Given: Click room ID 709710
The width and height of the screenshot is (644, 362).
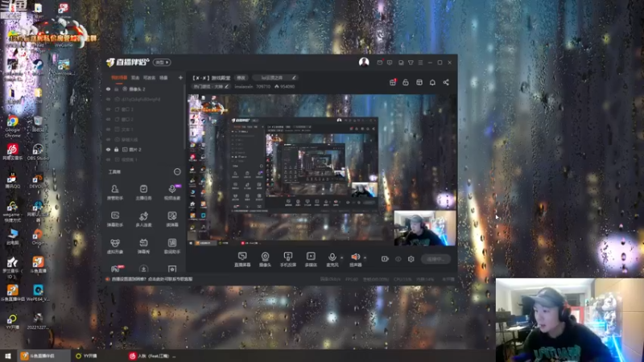Looking at the screenshot, I should click(263, 87).
